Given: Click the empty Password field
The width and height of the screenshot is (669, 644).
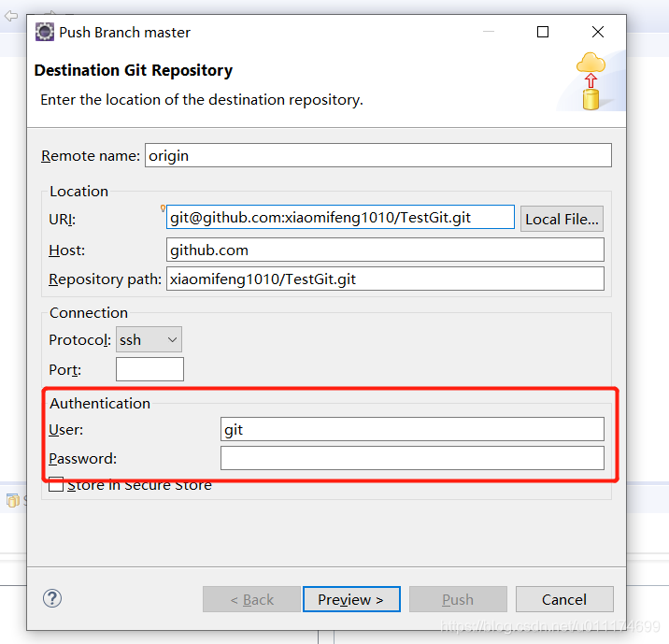Looking at the screenshot, I should (x=412, y=458).
